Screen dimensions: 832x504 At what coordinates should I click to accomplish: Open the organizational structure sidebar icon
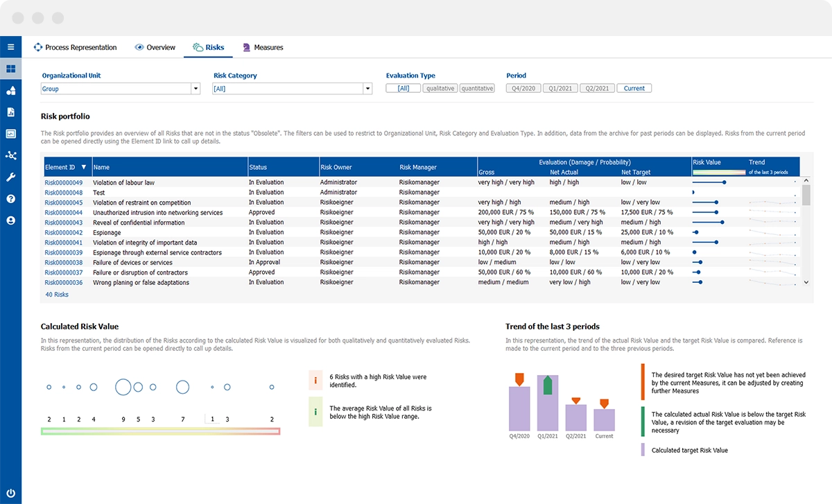click(x=10, y=90)
